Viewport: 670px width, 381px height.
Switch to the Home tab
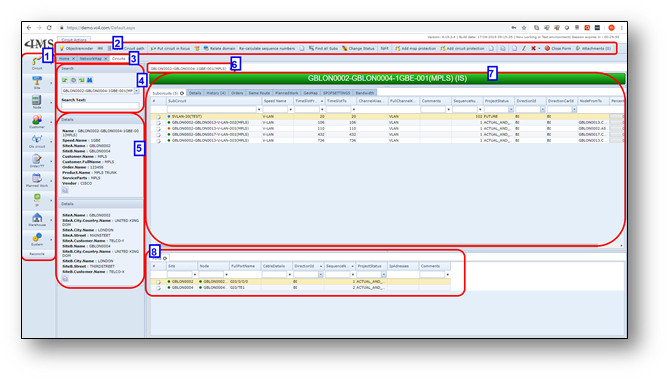pos(64,59)
